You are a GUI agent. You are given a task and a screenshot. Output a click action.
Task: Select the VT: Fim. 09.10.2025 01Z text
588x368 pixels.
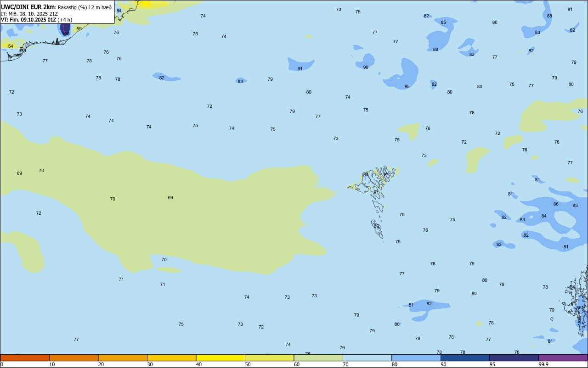[x=28, y=20]
